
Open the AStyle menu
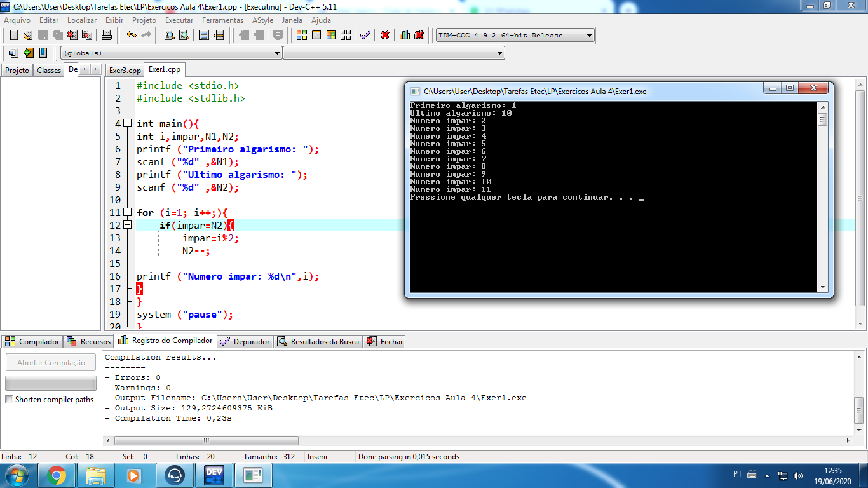[262, 20]
